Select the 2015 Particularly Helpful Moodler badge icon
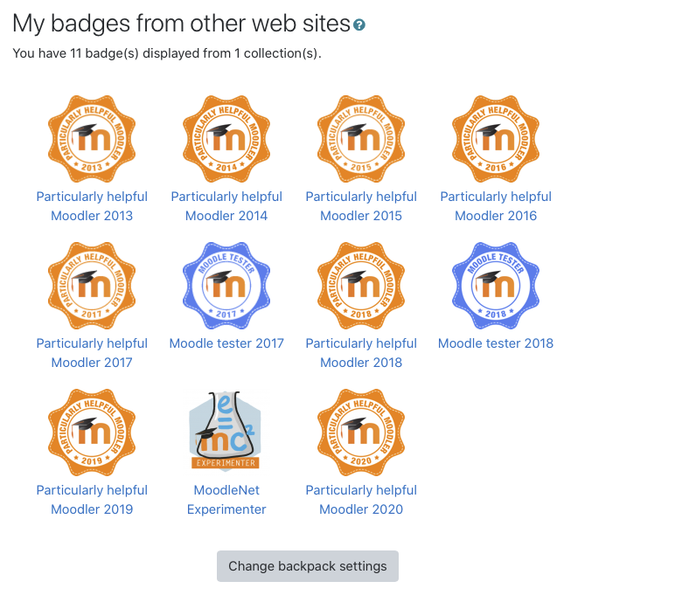Screen dimensions: 675x616 coord(361,139)
